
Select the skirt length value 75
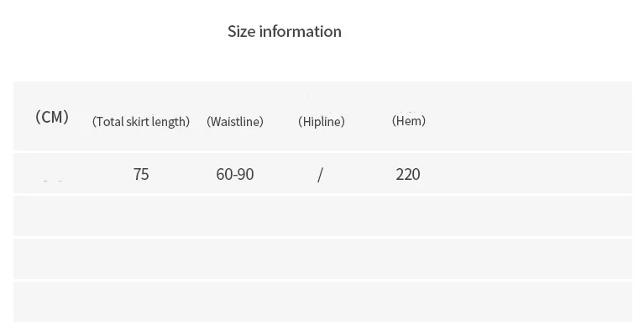[x=141, y=174]
